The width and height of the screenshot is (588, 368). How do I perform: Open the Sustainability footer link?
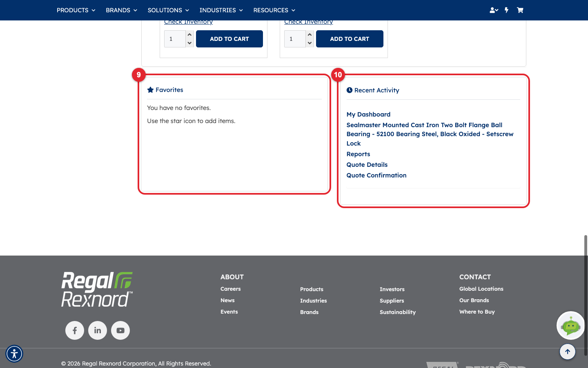[398, 312]
